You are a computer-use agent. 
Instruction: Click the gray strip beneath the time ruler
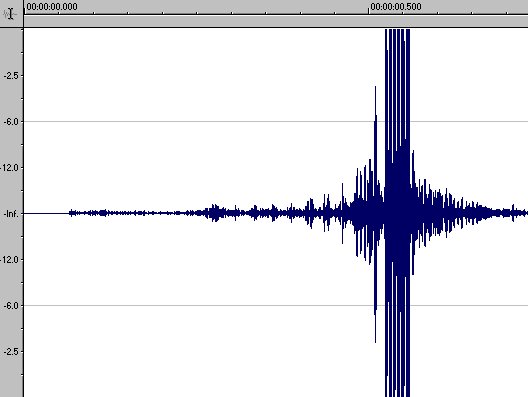pyautogui.click(x=276, y=21)
